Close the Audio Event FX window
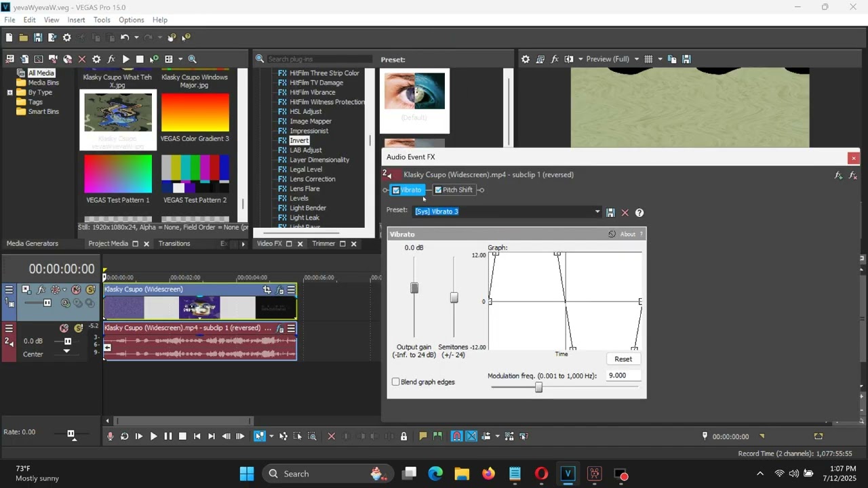The height and width of the screenshot is (488, 868). 854,158
